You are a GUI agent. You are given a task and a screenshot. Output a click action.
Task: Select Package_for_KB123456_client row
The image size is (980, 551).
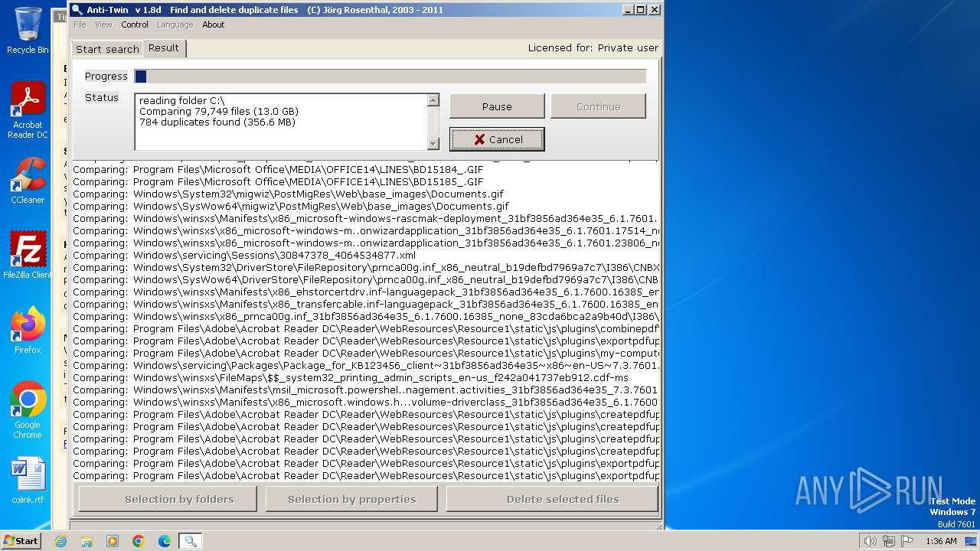pyautogui.click(x=365, y=366)
